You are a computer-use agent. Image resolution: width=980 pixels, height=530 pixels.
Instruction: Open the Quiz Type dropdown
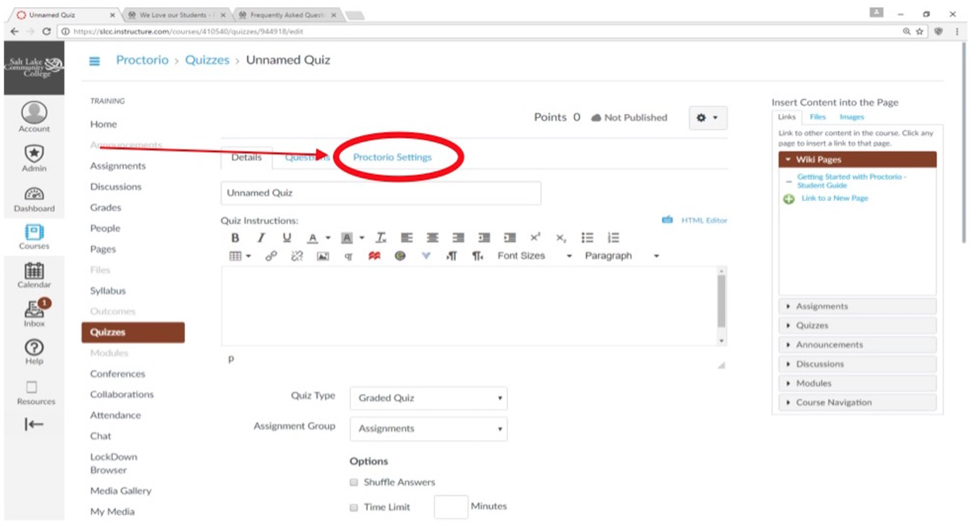[x=429, y=398]
